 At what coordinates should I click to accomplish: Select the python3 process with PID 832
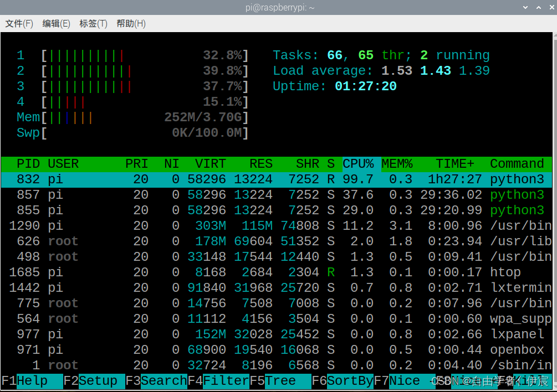(x=222, y=179)
